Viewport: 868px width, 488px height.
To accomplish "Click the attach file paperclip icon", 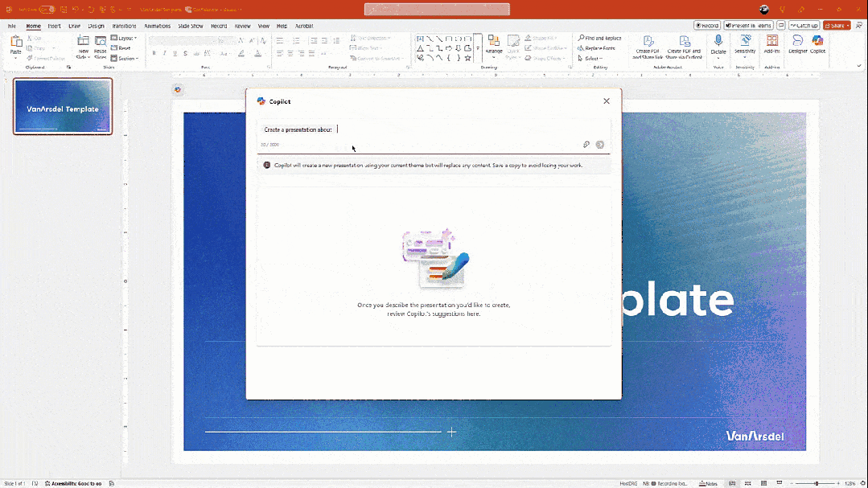I will pos(586,145).
